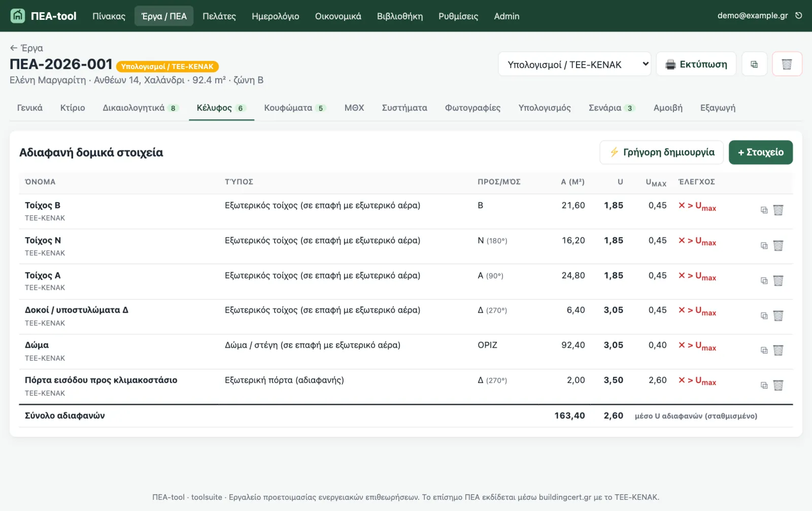Duplicate the Δώμα element
The image size is (812, 511).
click(764, 350)
